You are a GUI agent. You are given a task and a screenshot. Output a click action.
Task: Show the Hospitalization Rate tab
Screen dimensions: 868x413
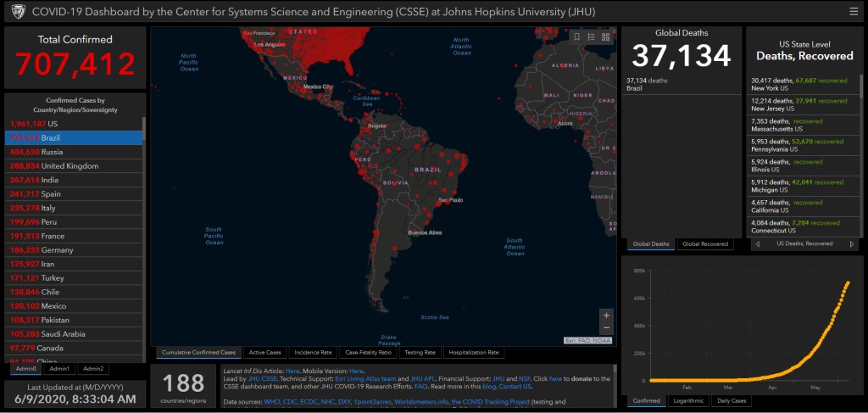474,352
